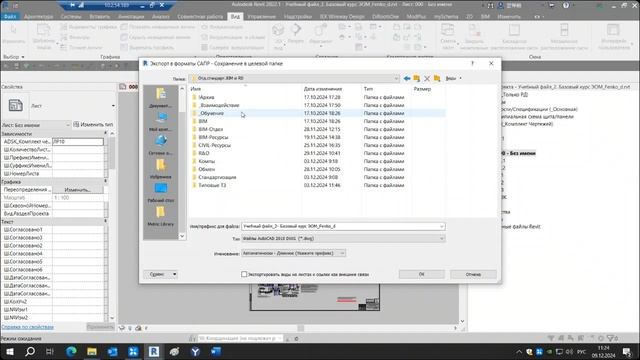Open File Explorer from the taskbar

[92, 351]
